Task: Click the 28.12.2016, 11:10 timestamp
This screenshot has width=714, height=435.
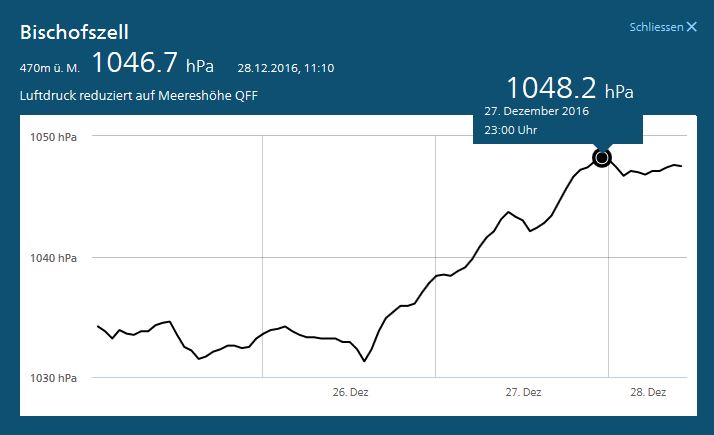Action: pos(286,68)
